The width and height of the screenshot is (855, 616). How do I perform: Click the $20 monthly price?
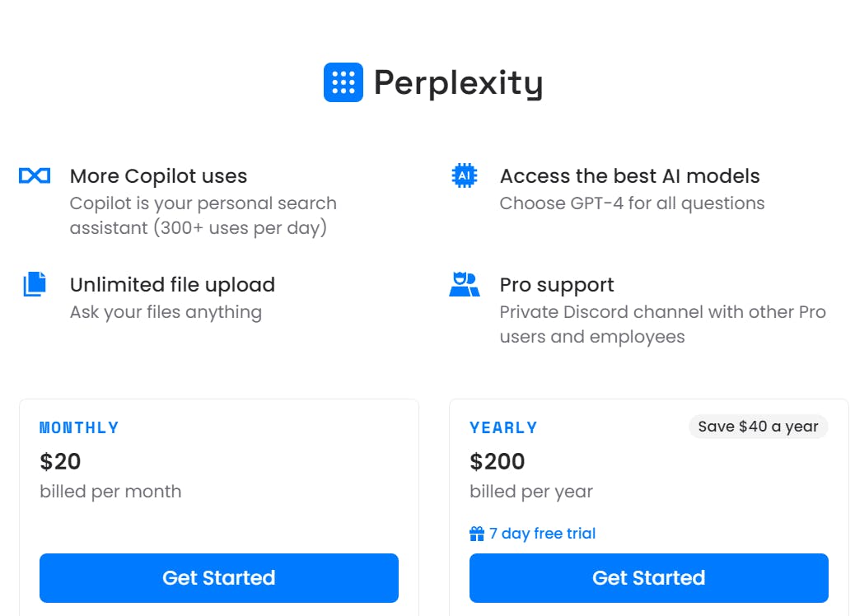click(60, 461)
